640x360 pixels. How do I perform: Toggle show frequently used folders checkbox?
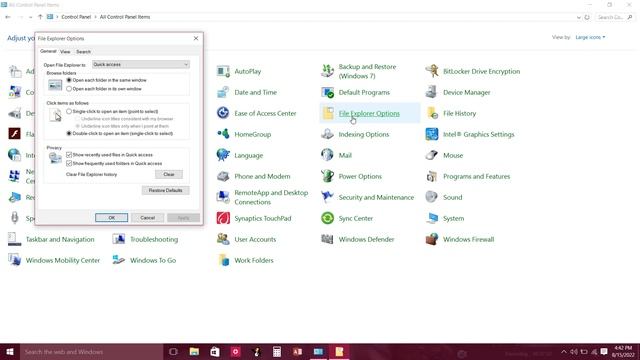pos(69,163)
